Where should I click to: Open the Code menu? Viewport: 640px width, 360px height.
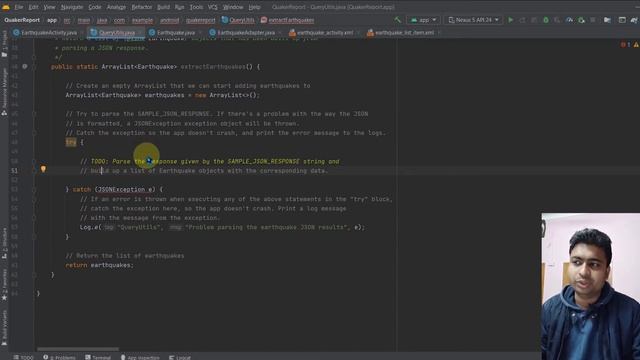[95, 7]
